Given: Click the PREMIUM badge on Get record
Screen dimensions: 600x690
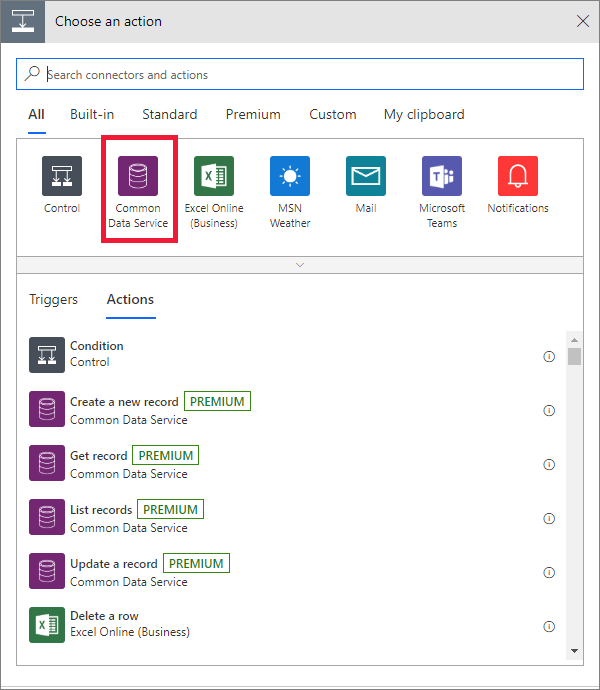Looking at the screenshot, I should pyautogui.click(x=166, y=455).
